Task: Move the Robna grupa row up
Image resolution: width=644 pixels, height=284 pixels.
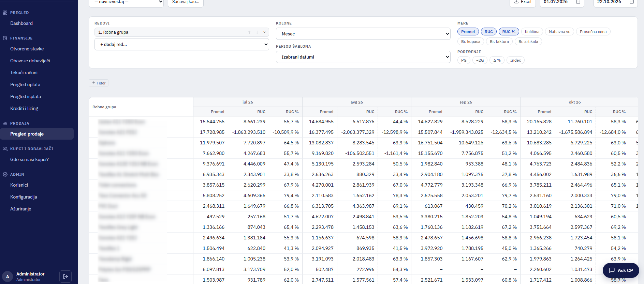Action: tap(249, 32)
